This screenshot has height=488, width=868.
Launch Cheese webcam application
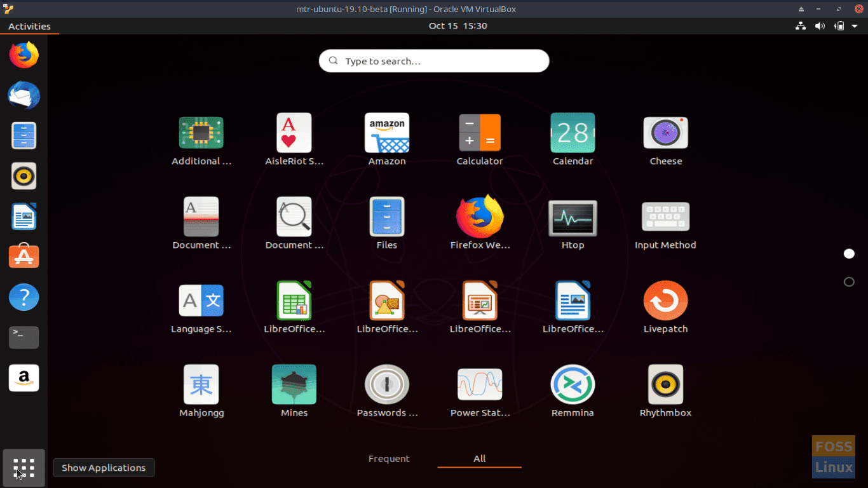coord(665,133)
